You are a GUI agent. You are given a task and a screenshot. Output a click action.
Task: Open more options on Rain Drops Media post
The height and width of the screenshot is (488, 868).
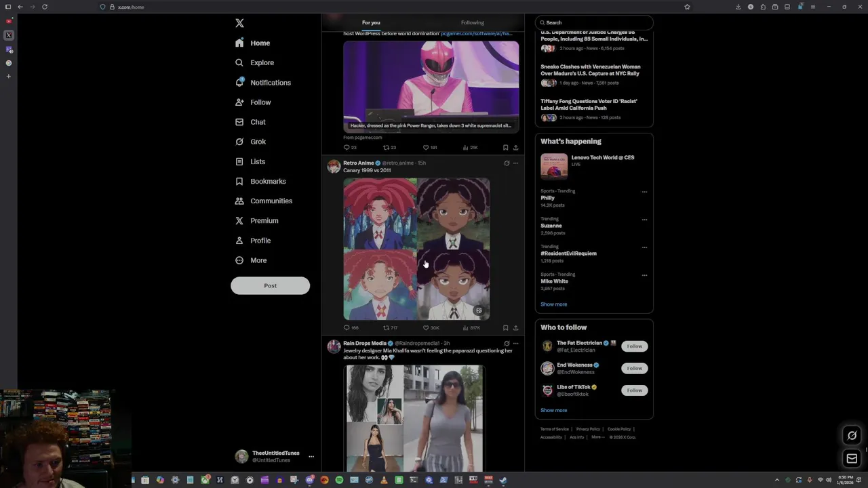coord(515,344)
